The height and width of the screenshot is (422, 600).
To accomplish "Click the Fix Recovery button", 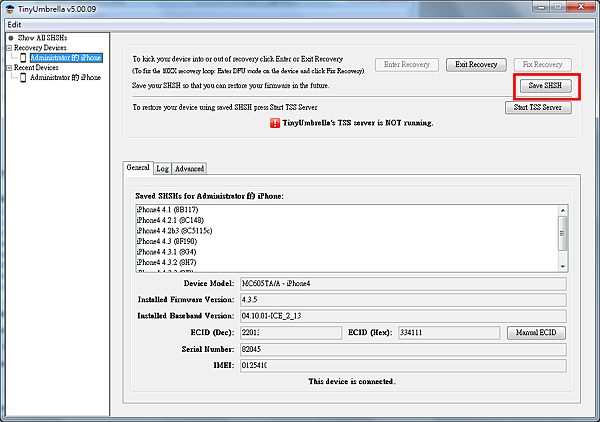I will 542,65.
